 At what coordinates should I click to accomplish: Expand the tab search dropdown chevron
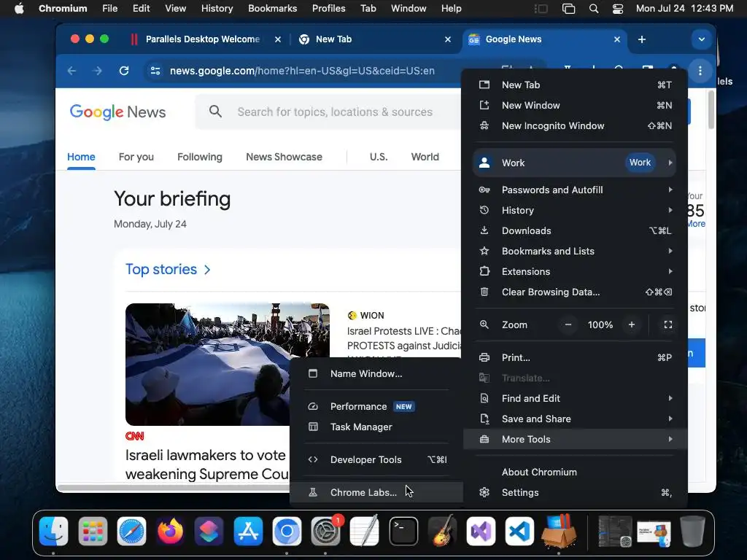(x=701, y=39)
